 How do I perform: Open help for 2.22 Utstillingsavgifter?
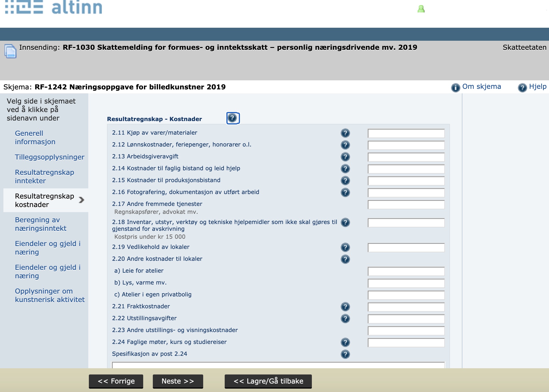point(345,318)
